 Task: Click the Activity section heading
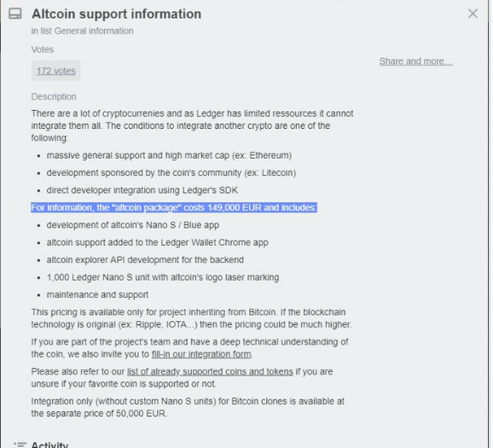pos(49,445)
